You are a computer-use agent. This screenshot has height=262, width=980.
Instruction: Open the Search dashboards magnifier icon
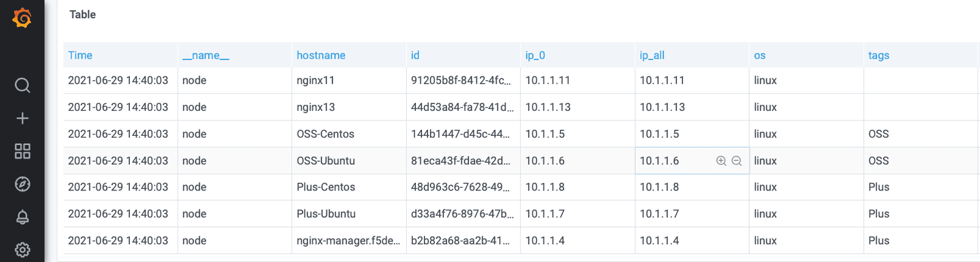click(22, 85)
